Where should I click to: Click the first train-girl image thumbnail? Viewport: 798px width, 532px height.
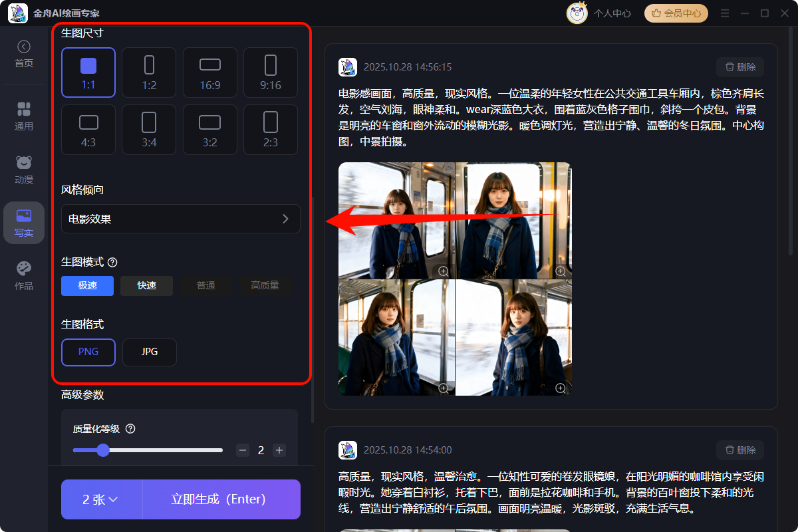(396, 219)
